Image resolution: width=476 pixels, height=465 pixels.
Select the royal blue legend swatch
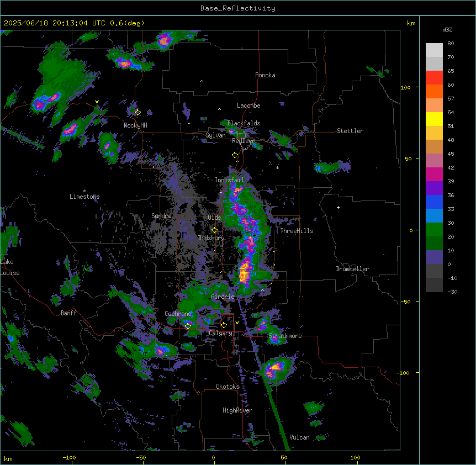pos(434,202)
